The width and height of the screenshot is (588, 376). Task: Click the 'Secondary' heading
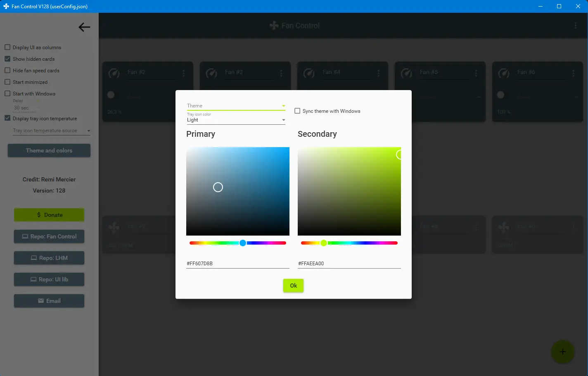tap(317, 134)
